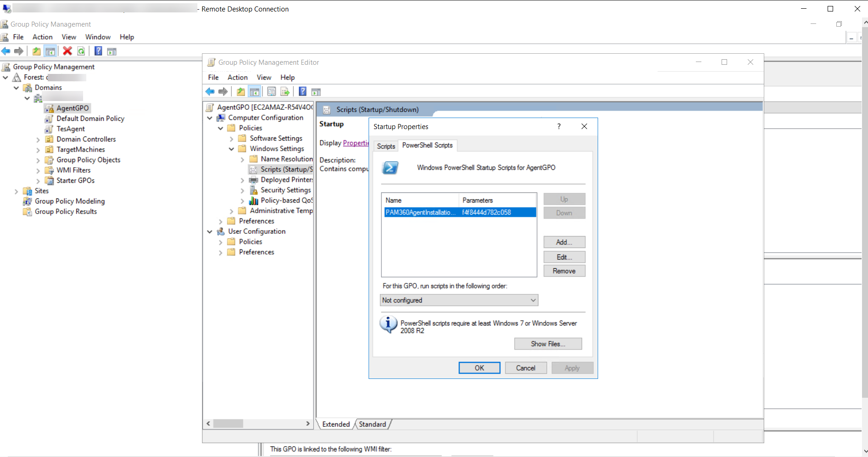This screenshot has width=868, height=457.
Task: Expand the Sites node
Action: pos(17,191)
